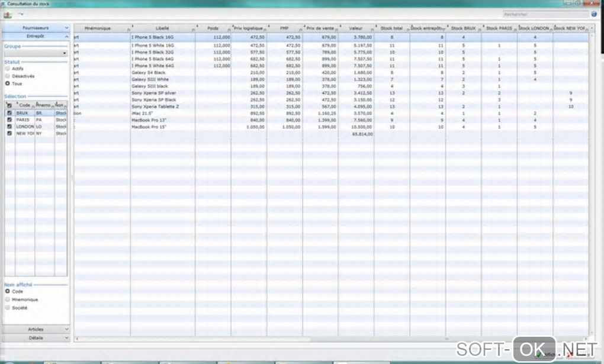
Task: Click the Code column header in Sélection list
Action: coord(25,105)
